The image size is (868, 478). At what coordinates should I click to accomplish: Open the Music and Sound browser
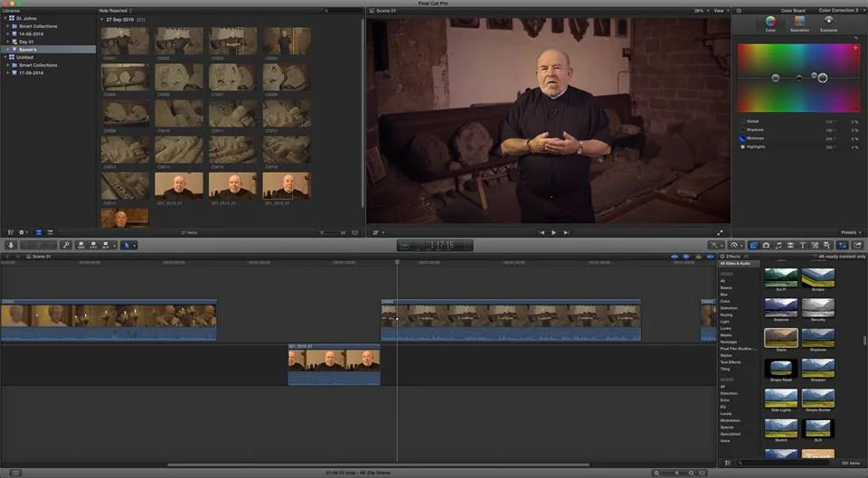click(778, 245)
